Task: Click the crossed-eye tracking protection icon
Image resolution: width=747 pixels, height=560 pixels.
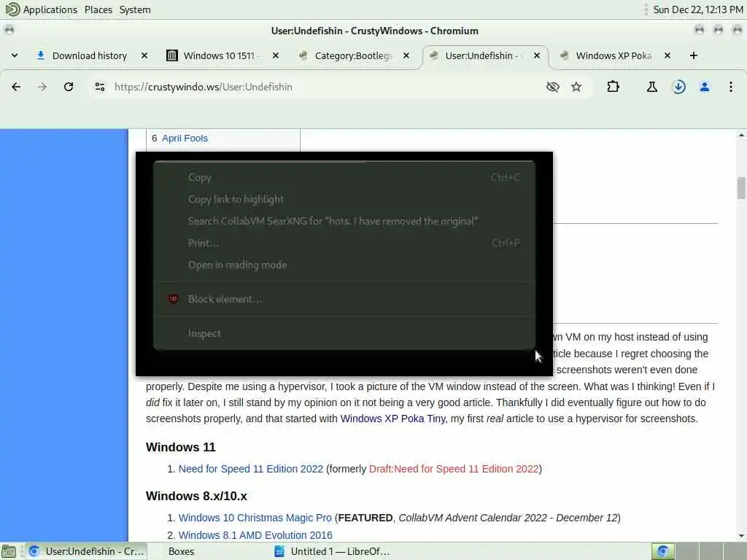Action: 553,87
